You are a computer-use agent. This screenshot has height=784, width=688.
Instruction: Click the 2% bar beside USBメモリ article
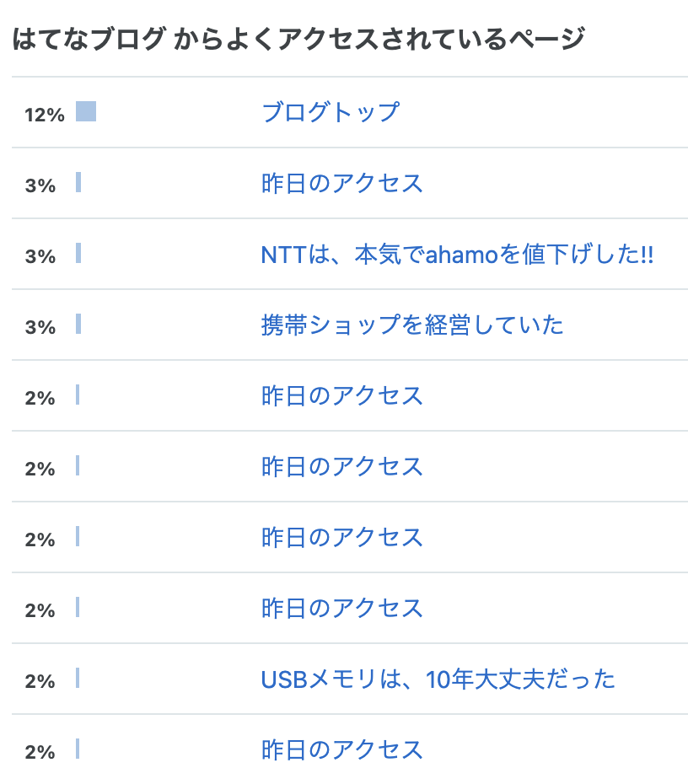point(78,678)
